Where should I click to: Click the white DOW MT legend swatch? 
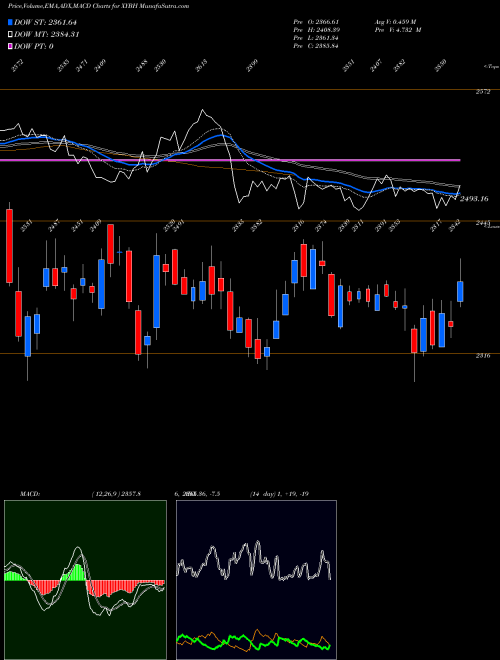[x=10, y=35]
